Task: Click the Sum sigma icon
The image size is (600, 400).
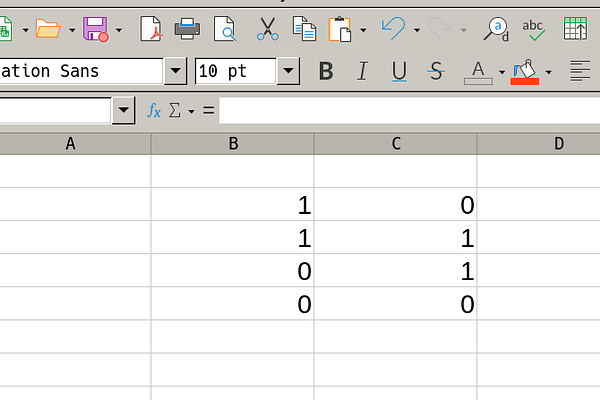Action: pos(174,111)
